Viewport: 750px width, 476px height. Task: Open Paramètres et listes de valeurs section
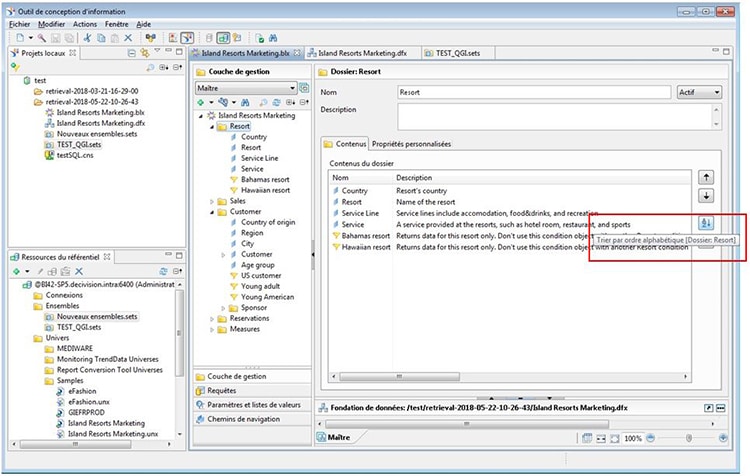[253, 405]
